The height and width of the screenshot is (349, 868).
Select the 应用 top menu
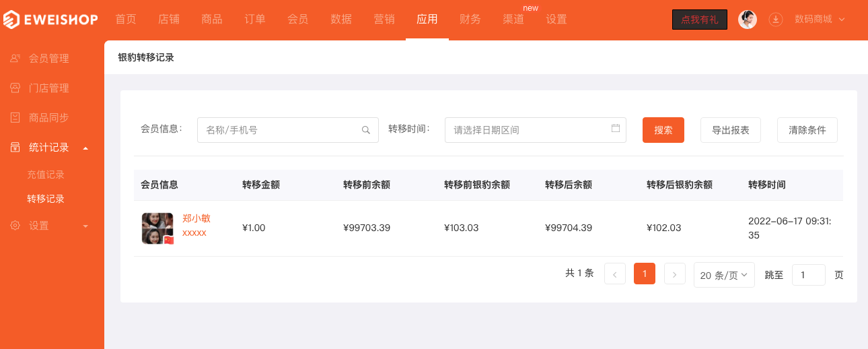427,20
